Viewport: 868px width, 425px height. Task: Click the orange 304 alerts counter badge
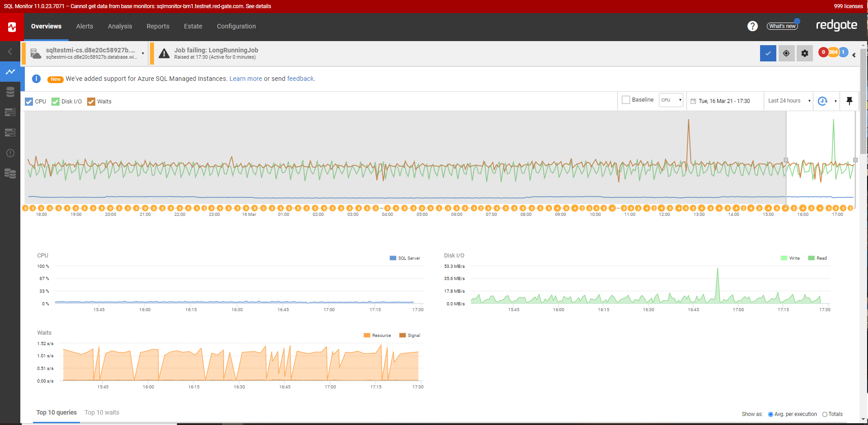(832, 52)
